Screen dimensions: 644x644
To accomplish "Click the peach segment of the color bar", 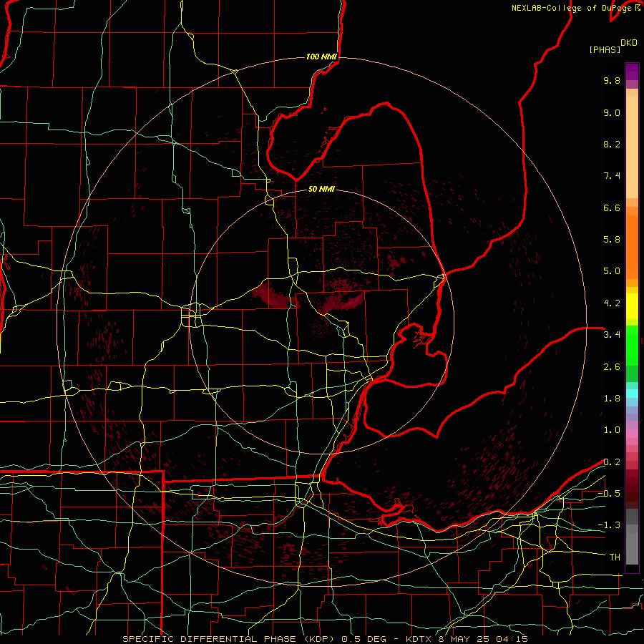I will pyautogui.click(x=632, y=147).
